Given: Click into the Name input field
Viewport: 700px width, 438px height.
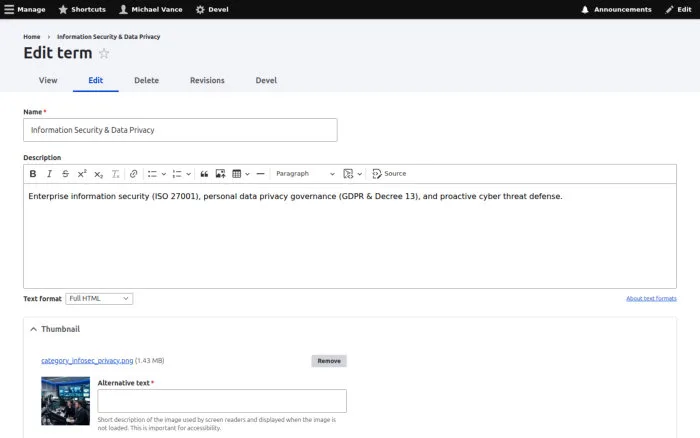Looking at the screenshot, I should pos(180,130).
